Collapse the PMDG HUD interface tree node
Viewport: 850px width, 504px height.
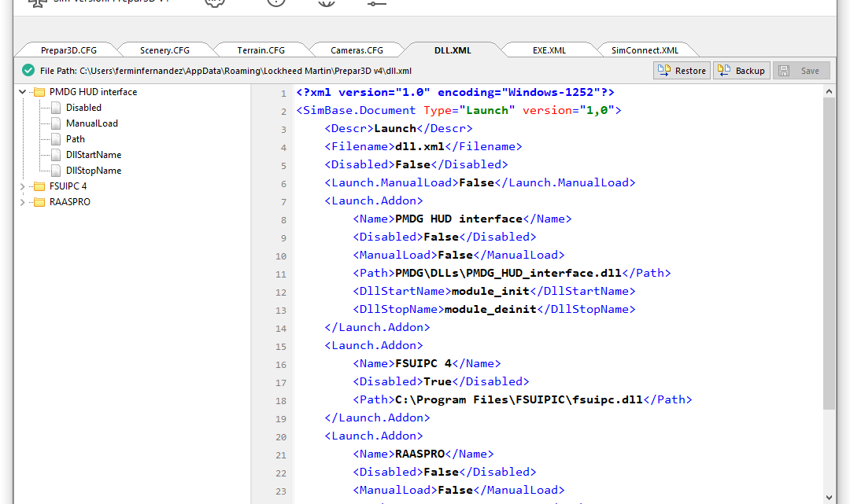click(x=22, y=92)
